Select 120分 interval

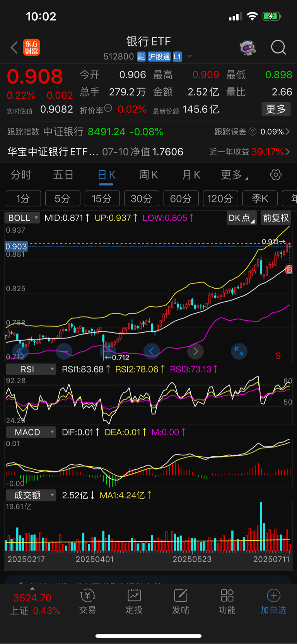coord(220,199)
